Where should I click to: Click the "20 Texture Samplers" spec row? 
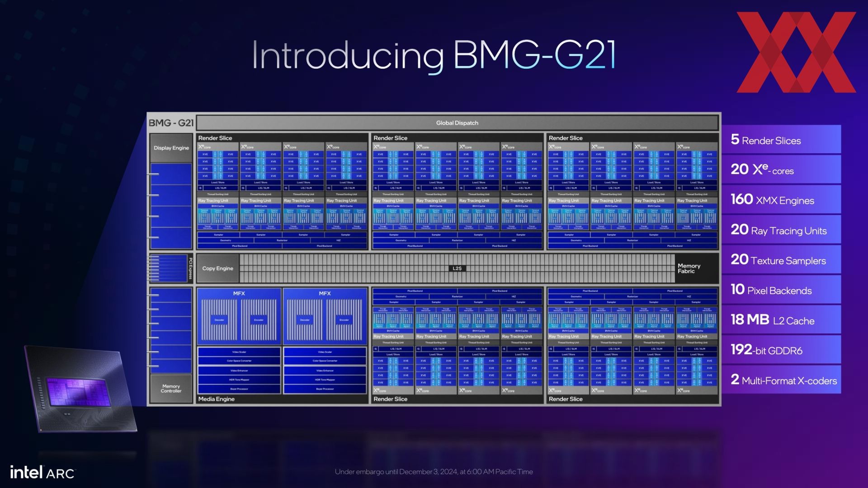(781, 259)
